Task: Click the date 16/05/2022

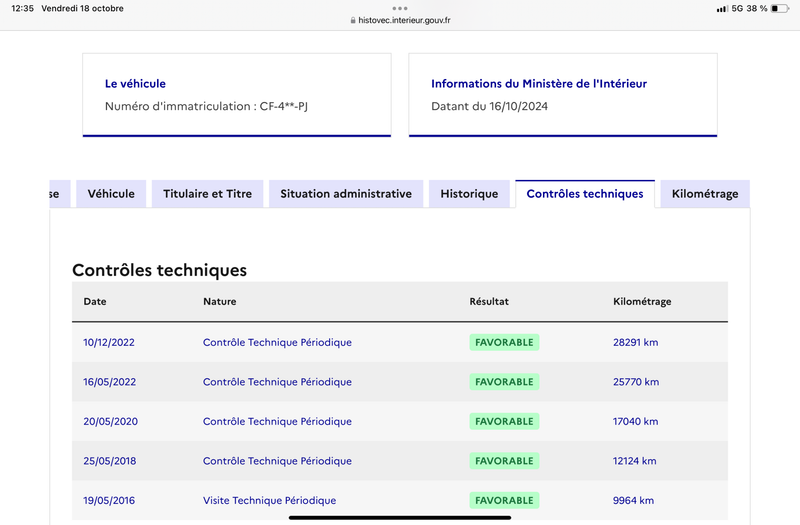Action: [110, 382]
